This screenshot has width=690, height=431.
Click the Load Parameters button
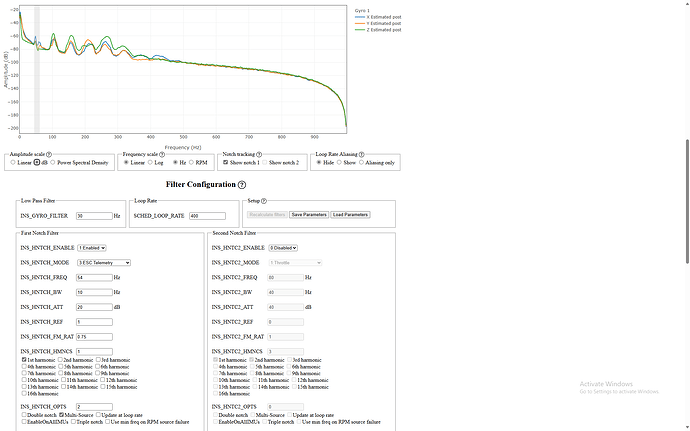coord(350,215)
